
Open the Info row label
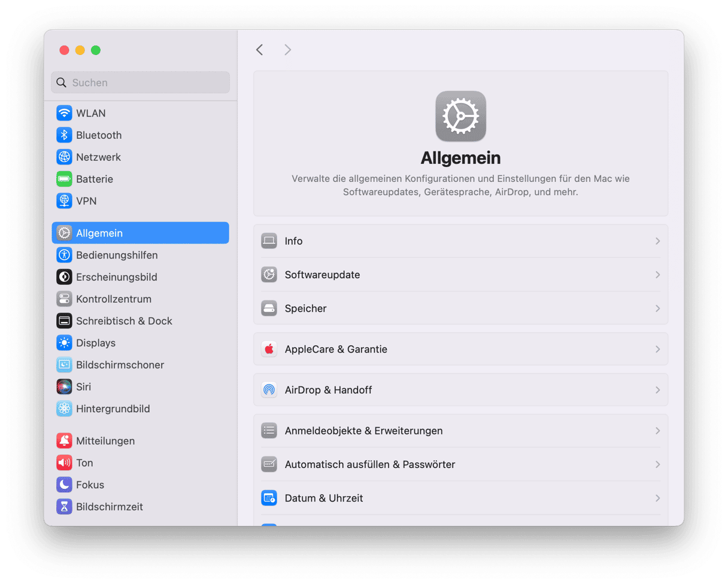294,241
